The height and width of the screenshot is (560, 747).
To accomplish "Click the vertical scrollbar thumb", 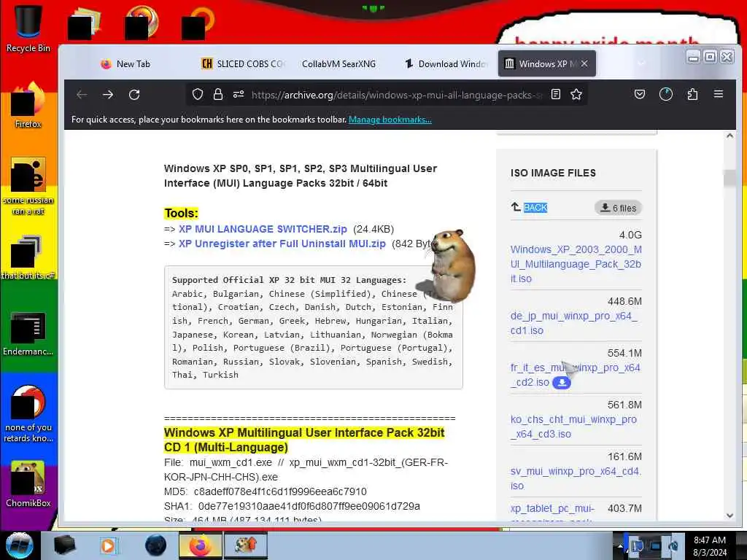I will (729, 178).
